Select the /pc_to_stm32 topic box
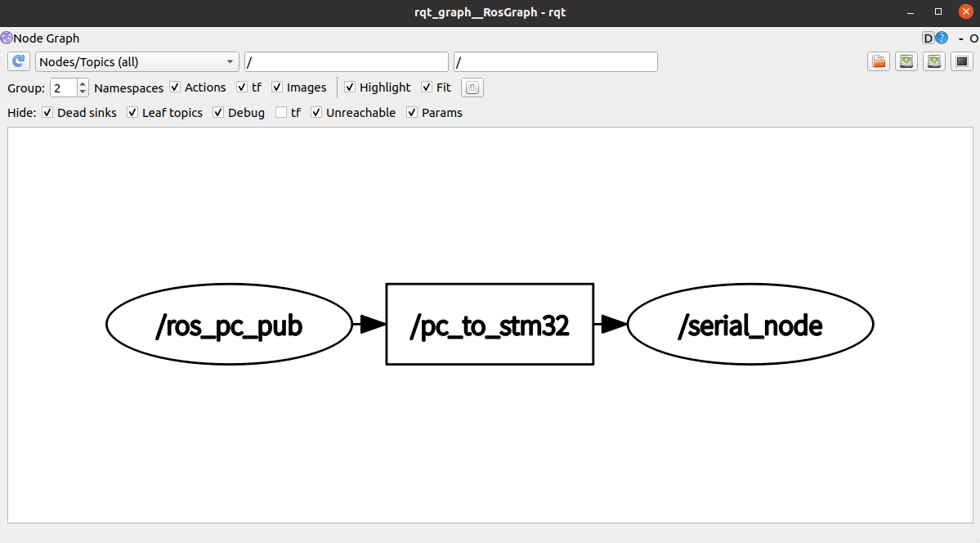 489,325
